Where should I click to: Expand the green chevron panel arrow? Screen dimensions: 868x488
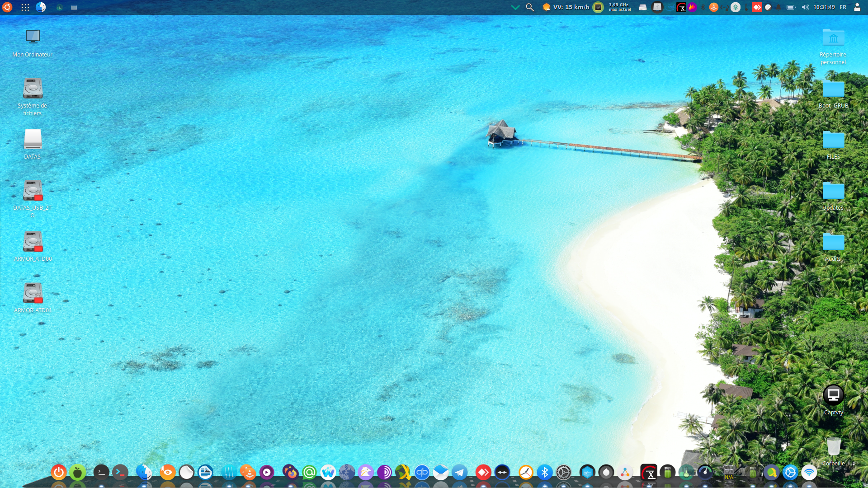(515, 7)
